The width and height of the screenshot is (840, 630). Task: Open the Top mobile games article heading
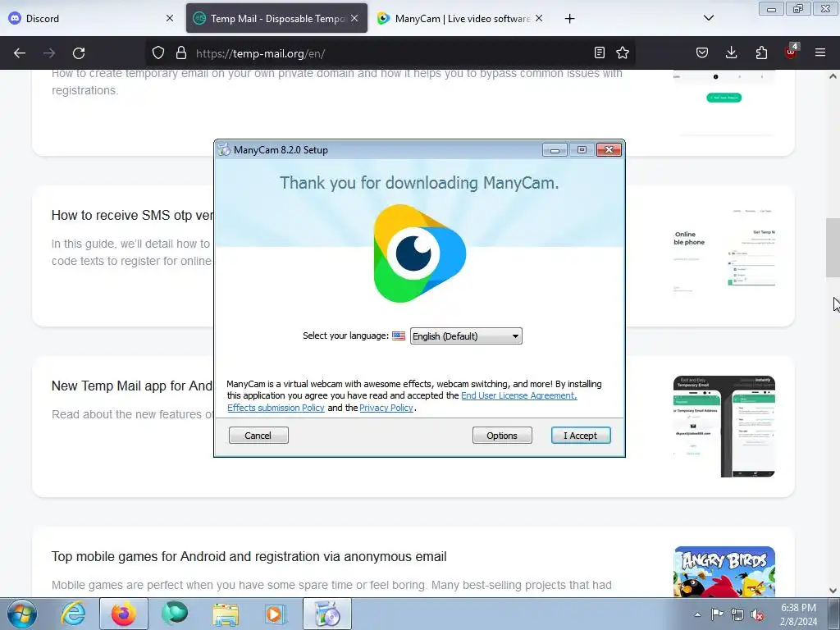click(249, 557)
